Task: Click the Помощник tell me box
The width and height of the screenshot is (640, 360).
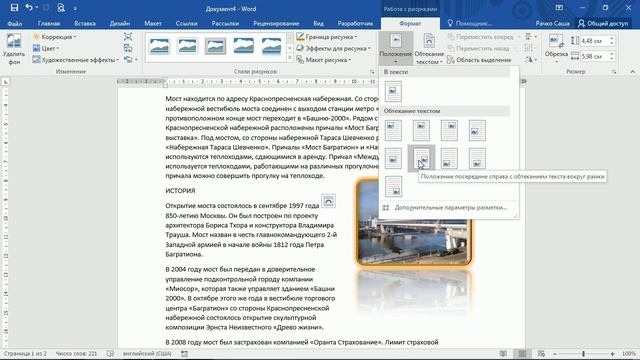Action: pyautogui.click(x=469, y=23)
